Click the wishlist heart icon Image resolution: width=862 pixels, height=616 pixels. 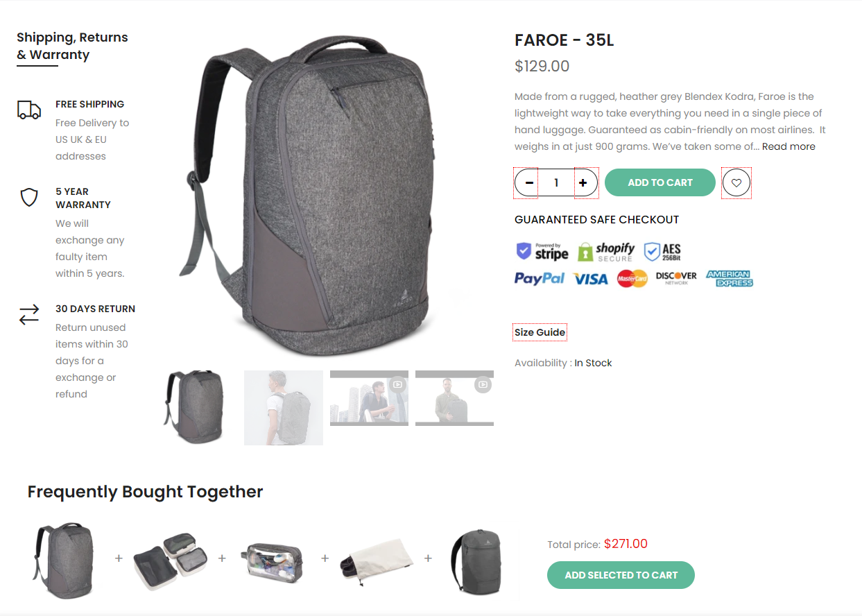(736, 183)
